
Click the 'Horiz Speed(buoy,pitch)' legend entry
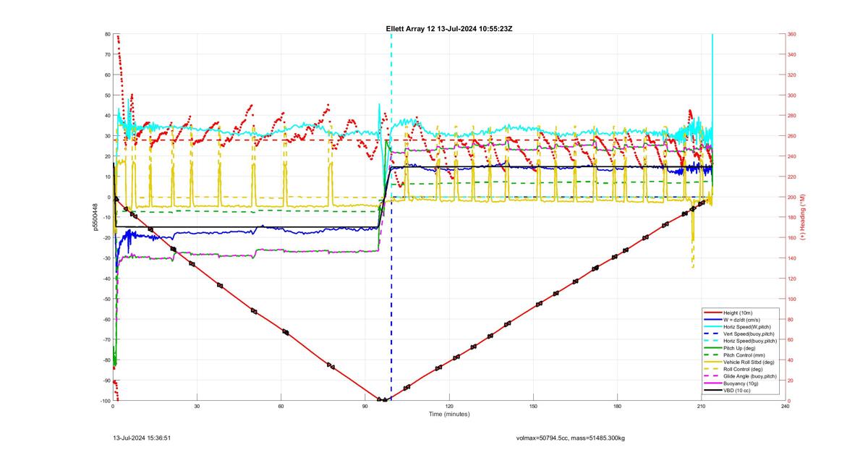750,341
